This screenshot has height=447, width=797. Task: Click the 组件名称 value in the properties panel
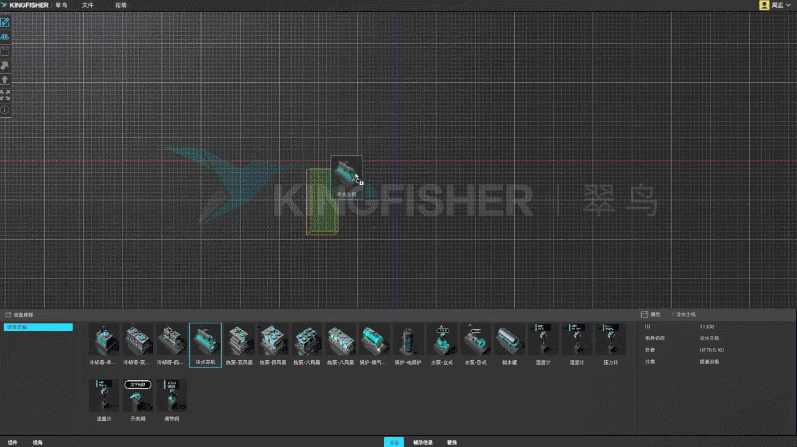[x=709, y=338]
